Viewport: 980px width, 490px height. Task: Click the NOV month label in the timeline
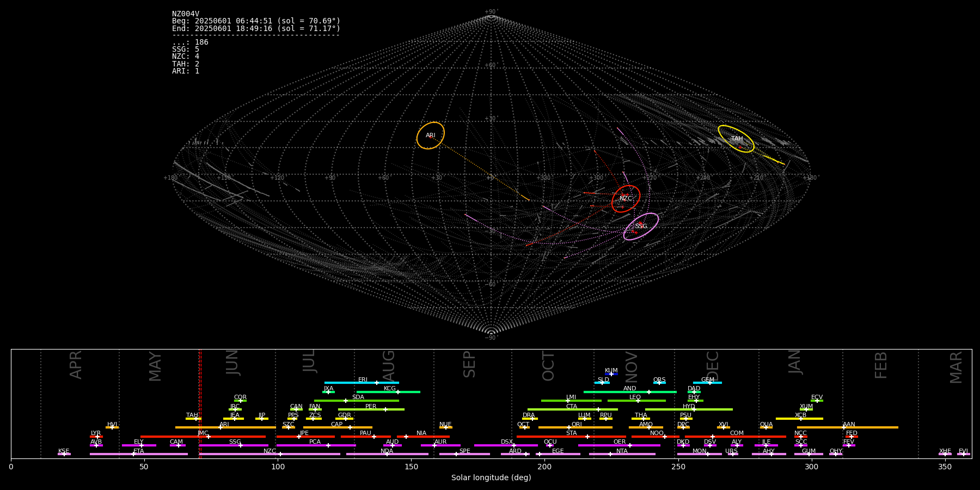(x=631, y=367)
